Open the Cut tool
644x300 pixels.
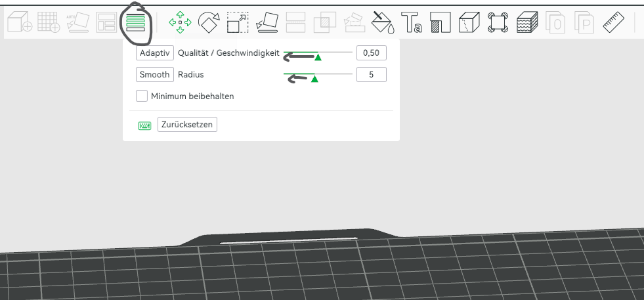[x=295, y=22]
